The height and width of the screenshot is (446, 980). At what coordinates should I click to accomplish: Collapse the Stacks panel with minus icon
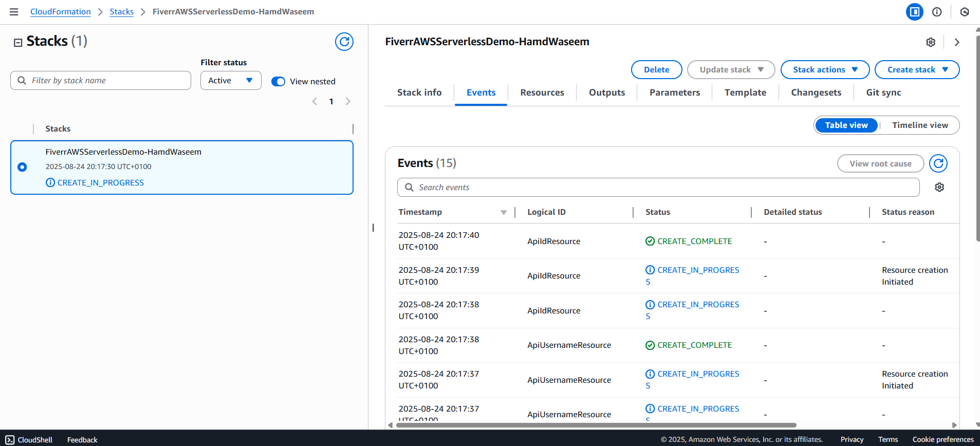[18, 43]
